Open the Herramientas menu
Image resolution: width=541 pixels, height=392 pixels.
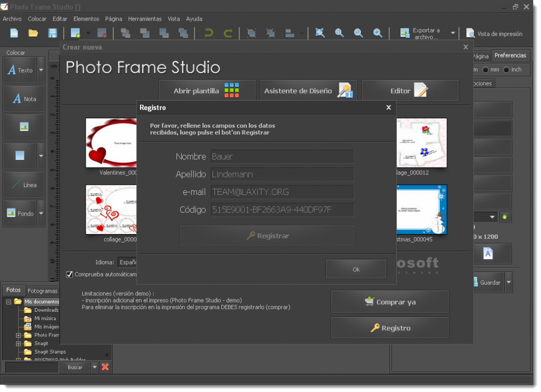145,18
